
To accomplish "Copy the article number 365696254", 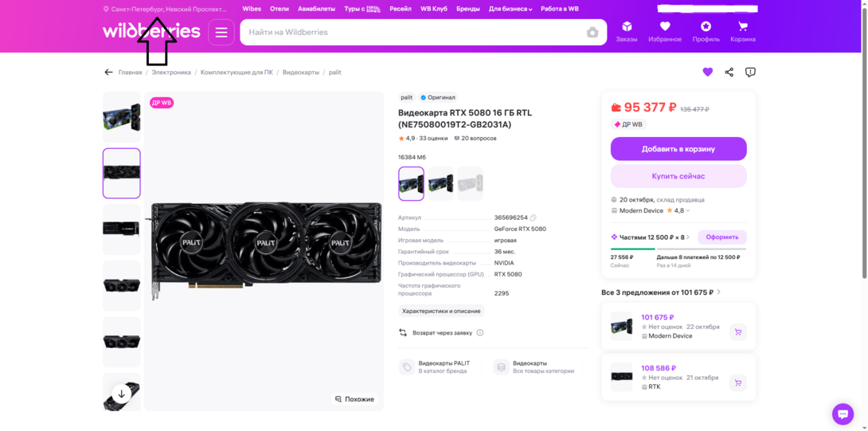I will (533, 217).
